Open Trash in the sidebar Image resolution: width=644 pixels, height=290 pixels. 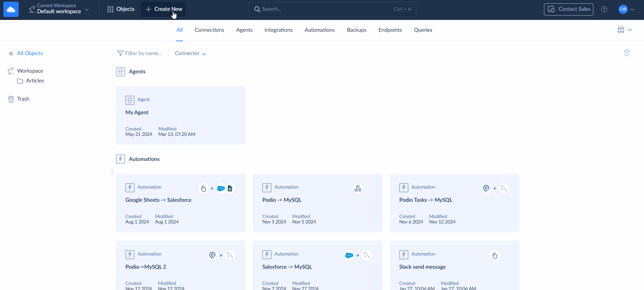(x=23, y=99)
